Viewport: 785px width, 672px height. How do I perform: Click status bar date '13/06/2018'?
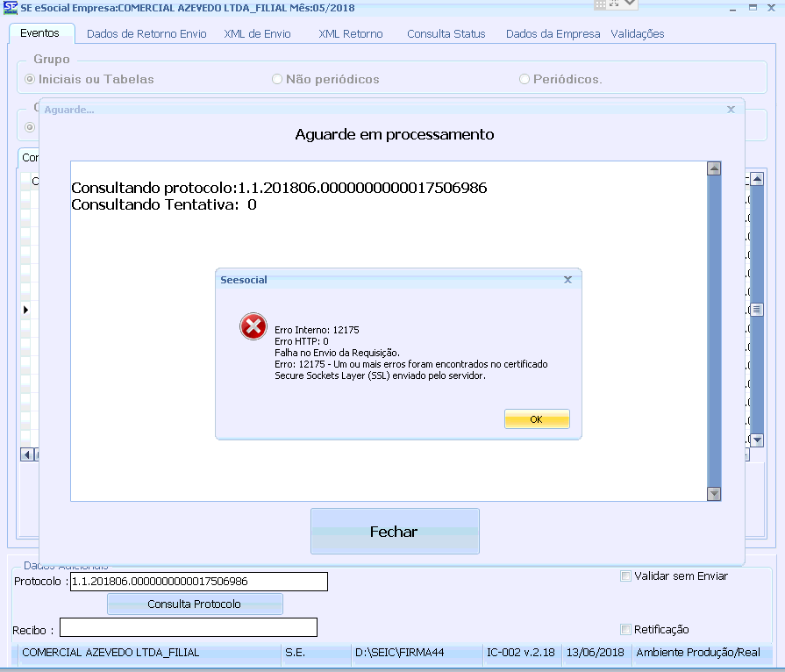point(596,653)
